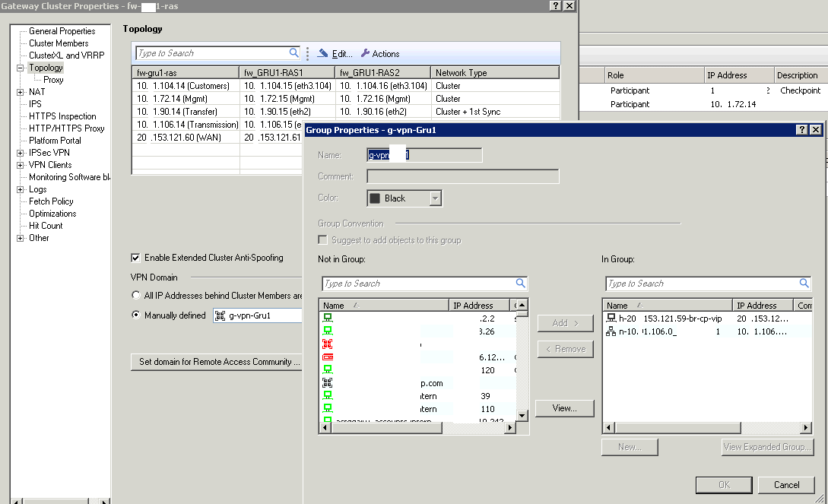Screen dimensions: 828x504
Task: Expand the Other tree node
Action: pos(20,238)
